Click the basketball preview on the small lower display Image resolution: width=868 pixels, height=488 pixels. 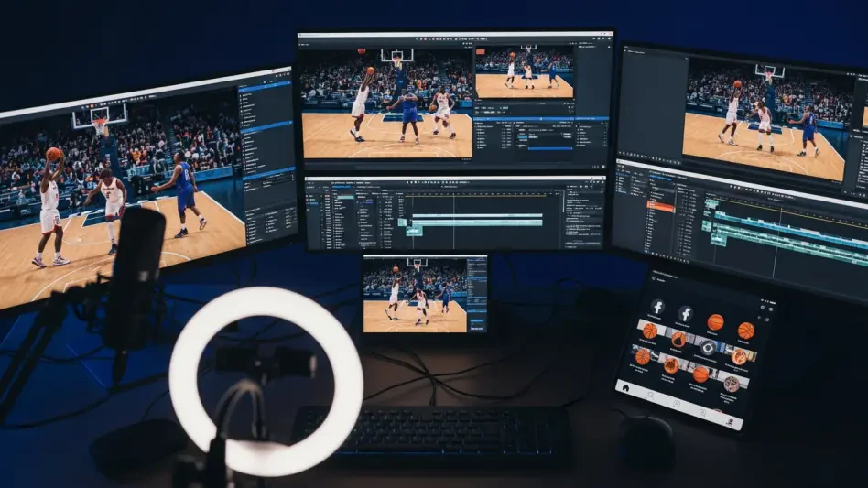click(415, 296)
